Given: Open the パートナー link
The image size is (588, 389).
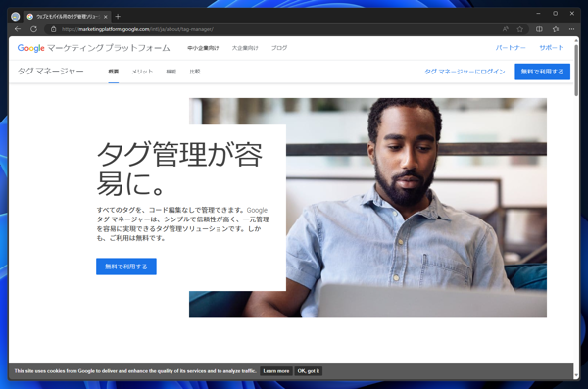Looking at the screenshot, I should [x=511, y=48].
